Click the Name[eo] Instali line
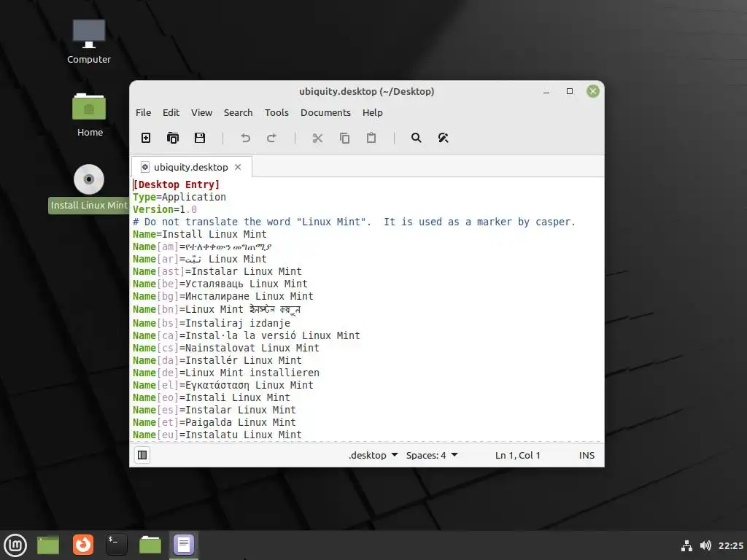Viewport: 747px width, 560px height. point(212,397)
